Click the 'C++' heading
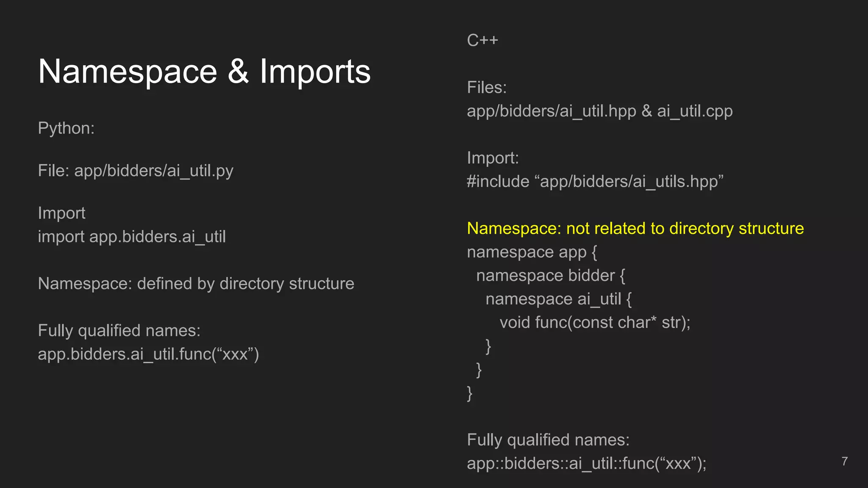The width and height of the screenshot is (868, 488). tap(482, 40)
